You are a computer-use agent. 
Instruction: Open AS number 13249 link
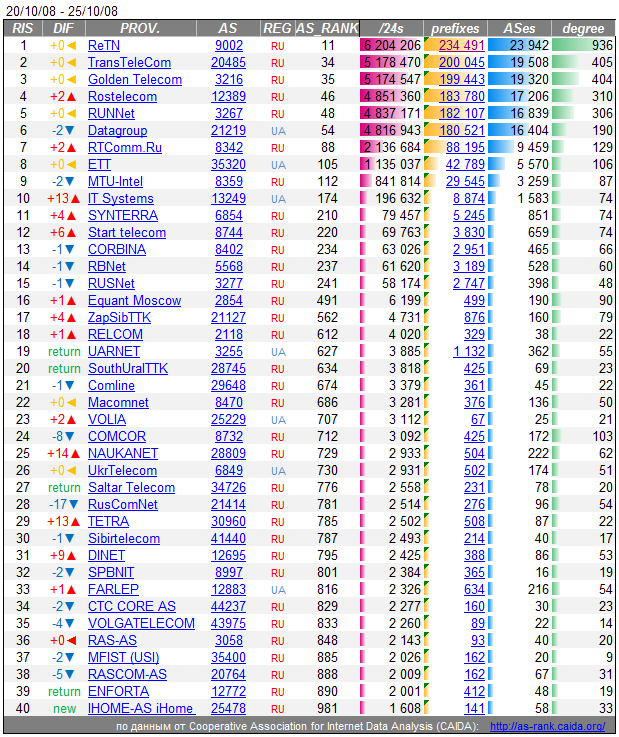coord(228,198)
